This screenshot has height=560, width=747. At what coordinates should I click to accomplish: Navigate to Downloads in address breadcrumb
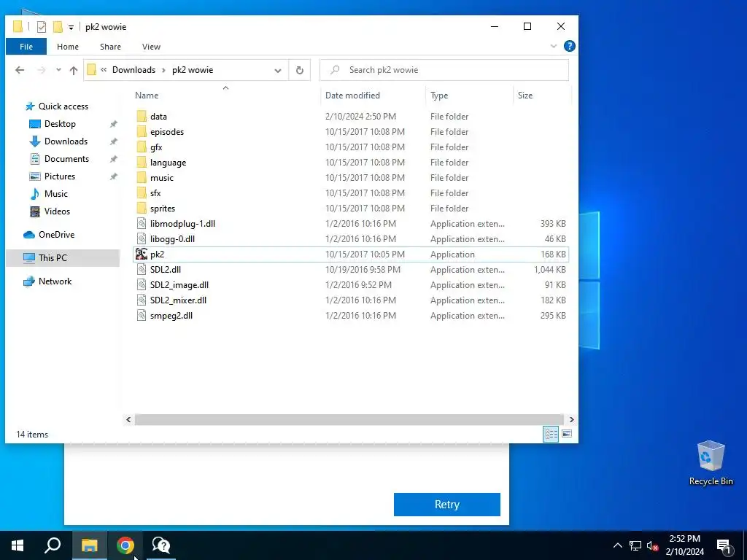pyautogui.click(x=134, y=70)
